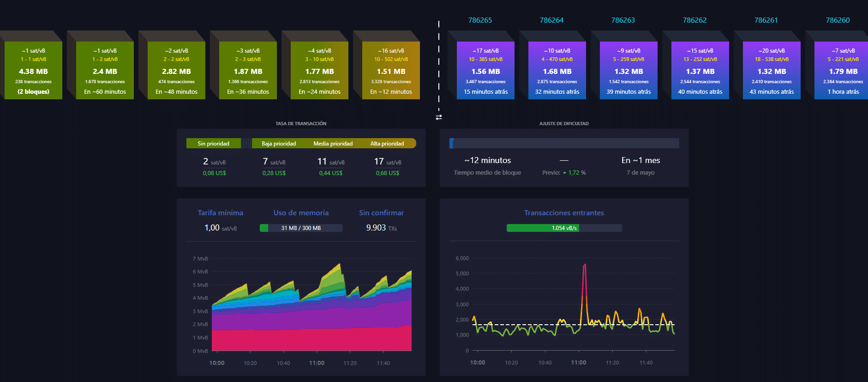Click the 7 sat/vB low-priority fee value
This screenshot has width=868, height=382.
point(274,162)
